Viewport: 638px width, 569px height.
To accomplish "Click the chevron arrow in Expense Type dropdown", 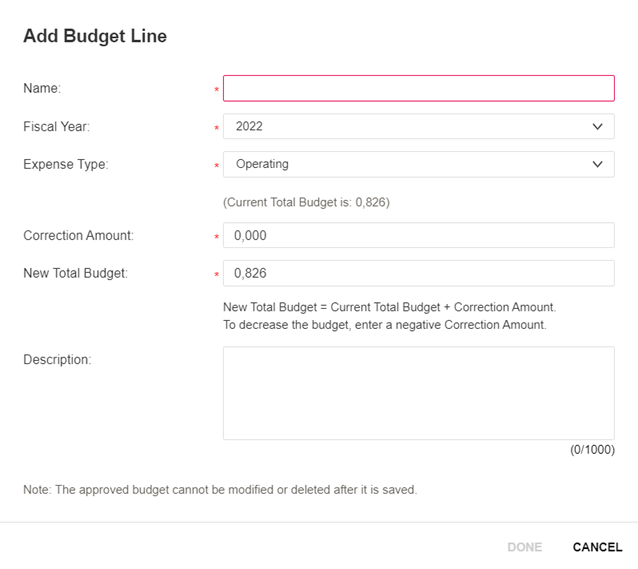I will 597,164.
